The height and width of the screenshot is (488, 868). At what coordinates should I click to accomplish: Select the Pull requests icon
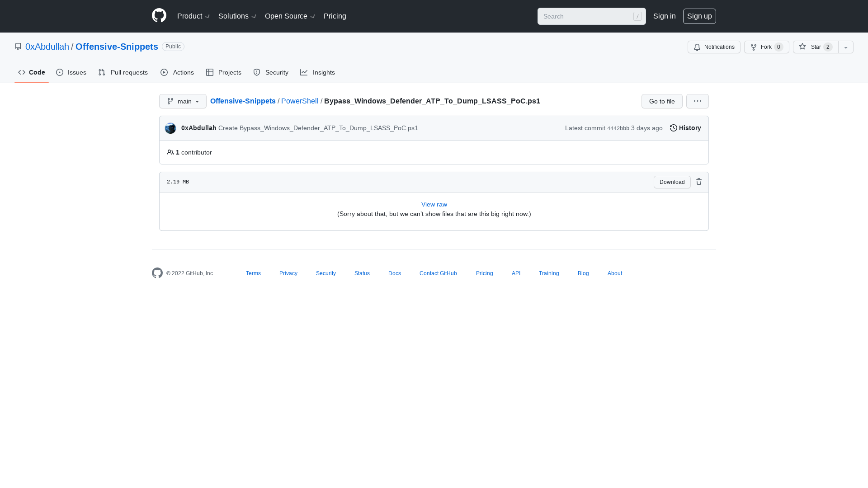[101, 72]
